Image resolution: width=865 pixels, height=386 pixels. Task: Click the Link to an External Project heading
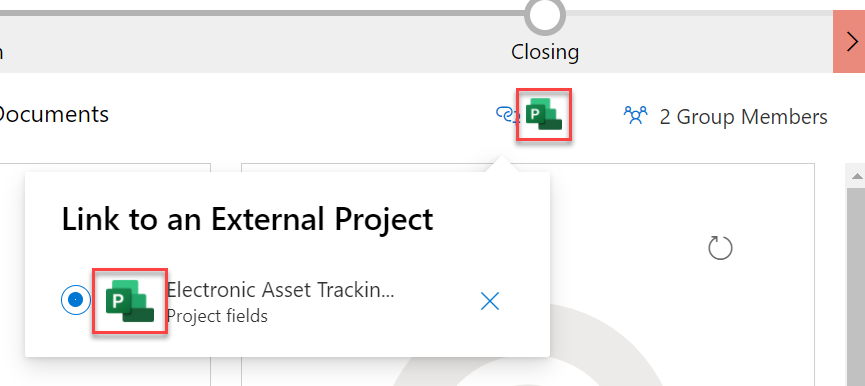(247, 219)
